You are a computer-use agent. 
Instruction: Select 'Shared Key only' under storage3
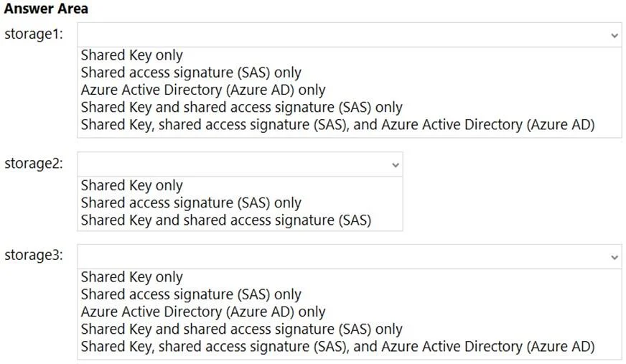[132, 277]
